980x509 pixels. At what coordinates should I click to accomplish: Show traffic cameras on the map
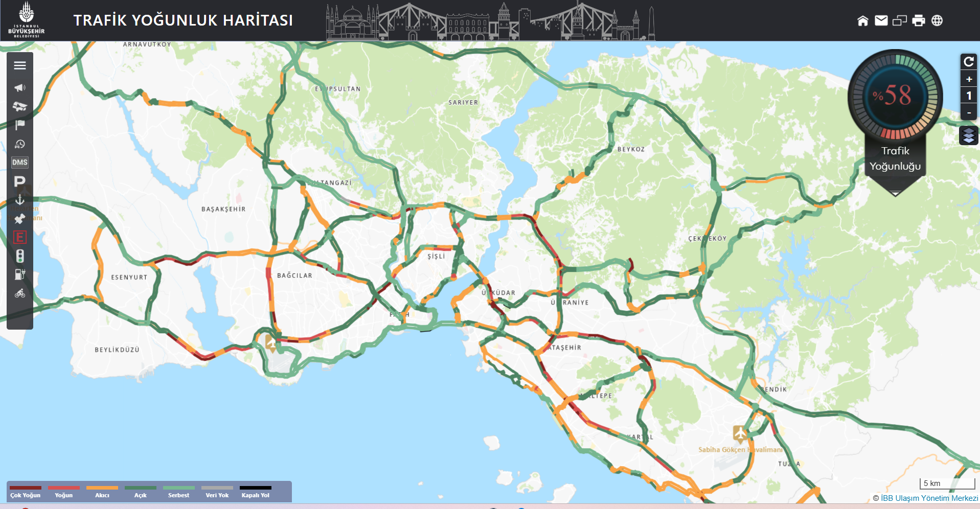20,106
